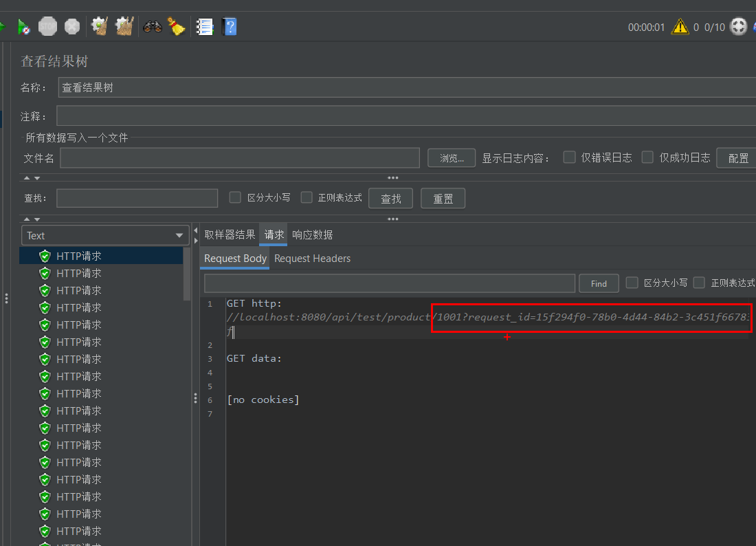
Task: Switch to the 响应数据 tab
Action: click(312, 234)
